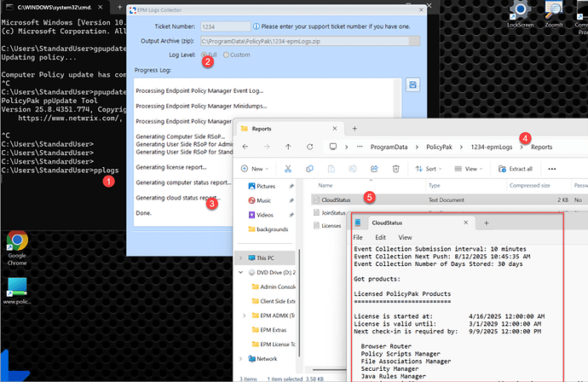Click the Cut scissors icon
The height and width of the screenshot is (382, 588).
(288, 169)
